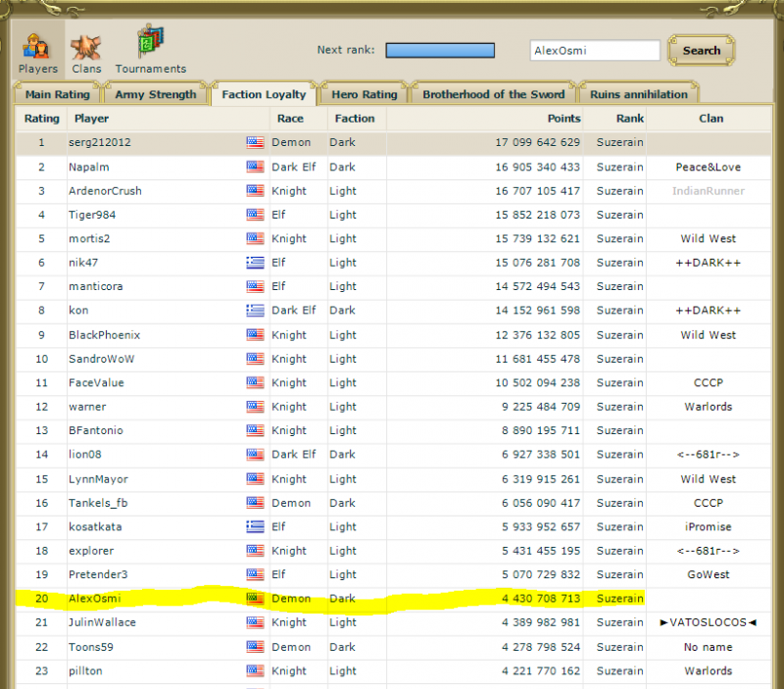Click the Greek flag beside nik47
The height and width of the screenshot is (689, 784).
[x=255, y=263]
